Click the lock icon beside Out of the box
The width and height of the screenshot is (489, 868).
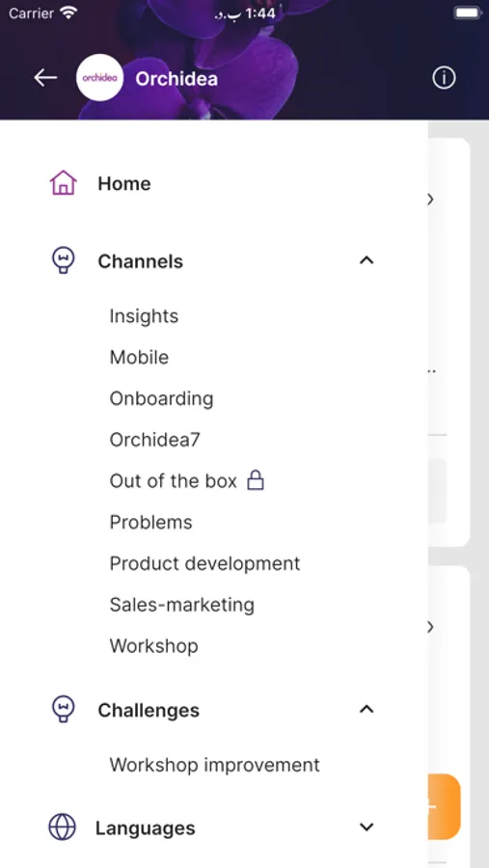pyautogui.click(x=256, y=480)
